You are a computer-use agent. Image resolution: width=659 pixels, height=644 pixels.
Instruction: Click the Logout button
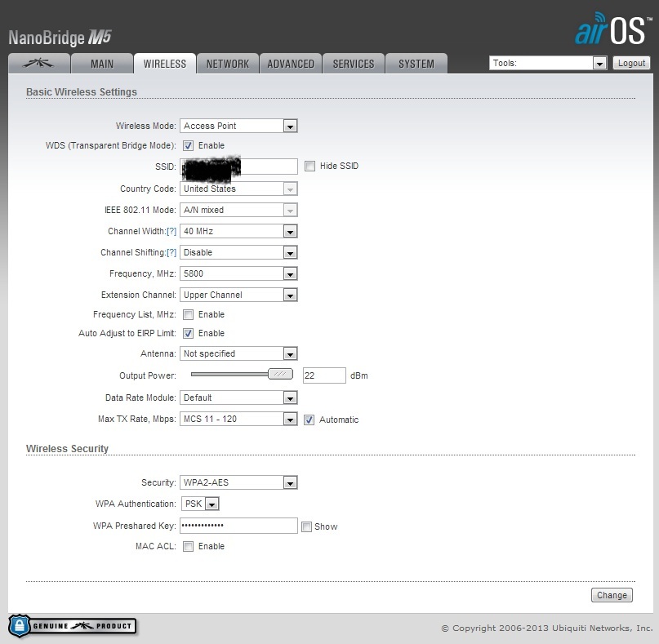[631, 63]
